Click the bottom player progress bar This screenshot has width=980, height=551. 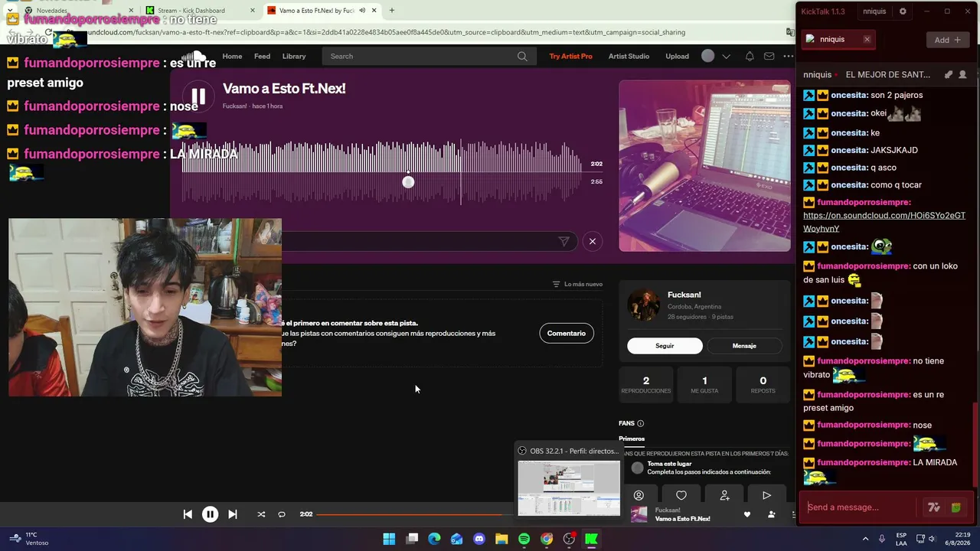coord(413,514)
